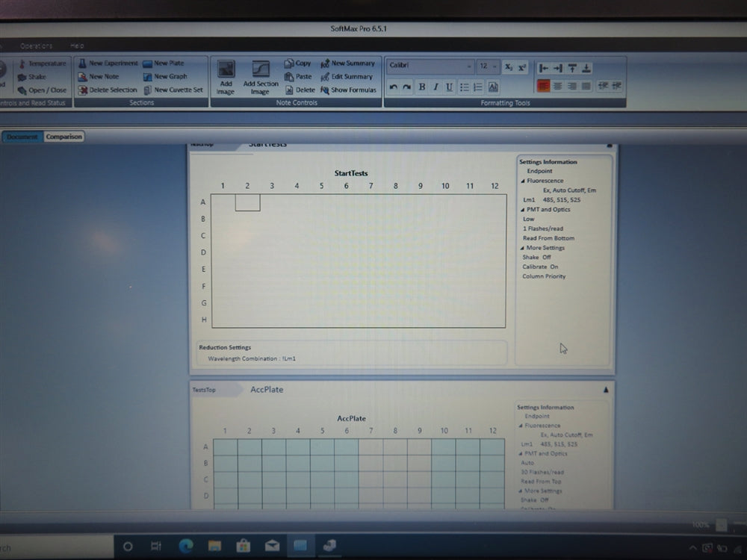Click Wavelength Combination reduction setting
The width and height of the screenshot is (747, 560).
(252, 358)
